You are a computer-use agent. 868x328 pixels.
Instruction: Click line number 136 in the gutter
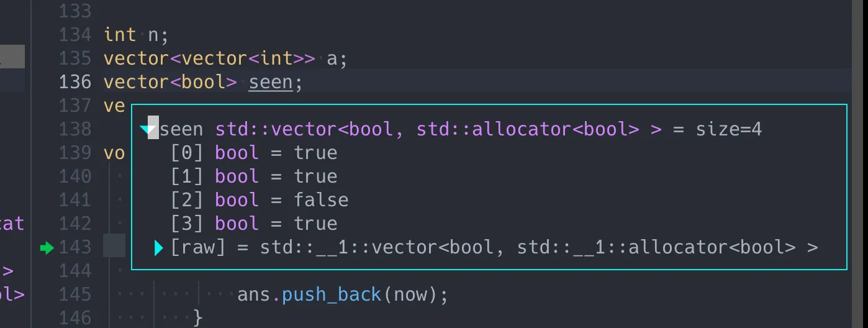coord(75,82)
